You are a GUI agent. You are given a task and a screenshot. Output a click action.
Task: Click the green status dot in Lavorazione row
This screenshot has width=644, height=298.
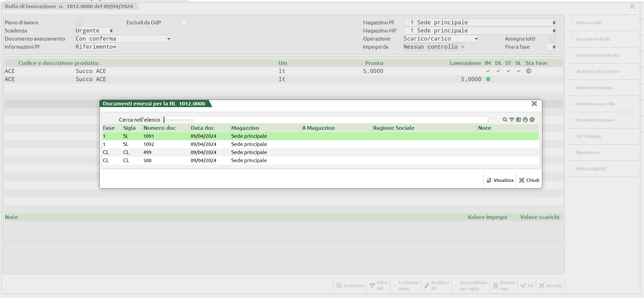488,79
